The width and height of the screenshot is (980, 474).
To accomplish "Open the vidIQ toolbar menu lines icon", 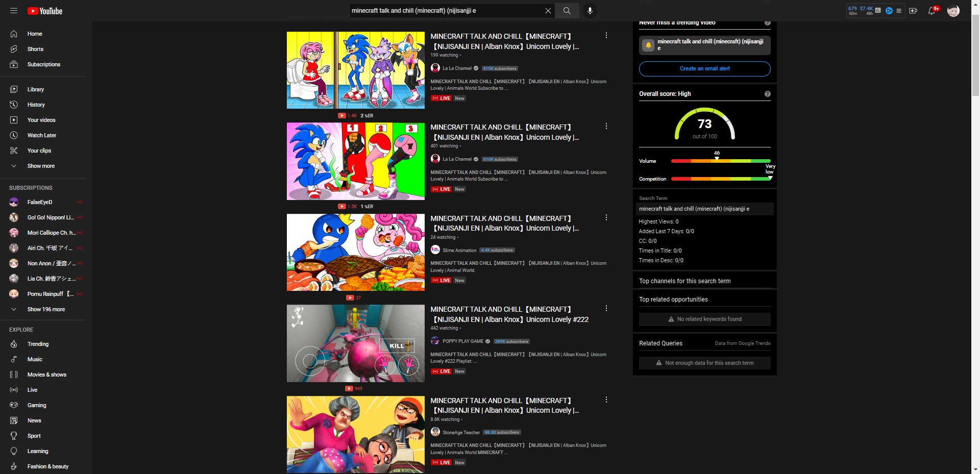I will [899, 11].
